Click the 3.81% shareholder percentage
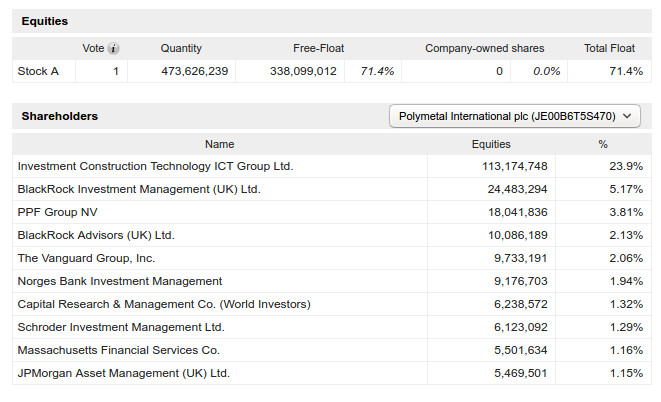This screenshot has height=402, width=661. 626,212
